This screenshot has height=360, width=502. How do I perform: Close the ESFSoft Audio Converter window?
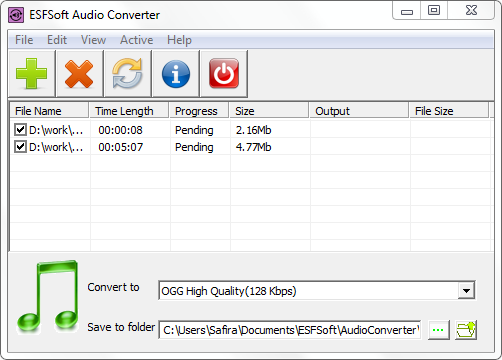click(x=471, y=10)
